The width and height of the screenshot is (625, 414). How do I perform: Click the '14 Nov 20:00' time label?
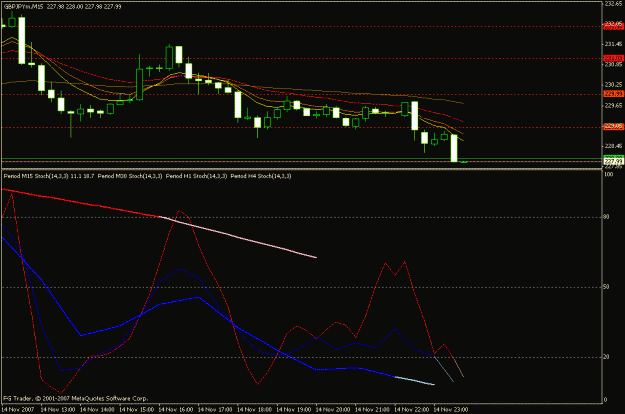(x=333, y=409)
